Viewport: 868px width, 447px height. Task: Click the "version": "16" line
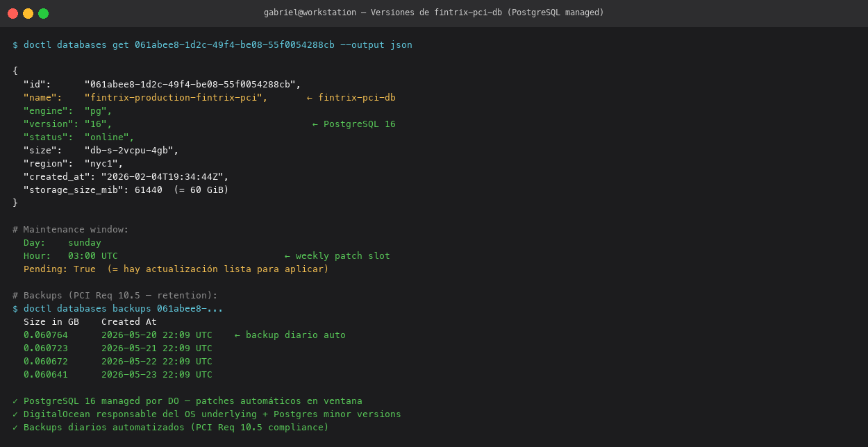pyautogui.click(x=68, y=124)
